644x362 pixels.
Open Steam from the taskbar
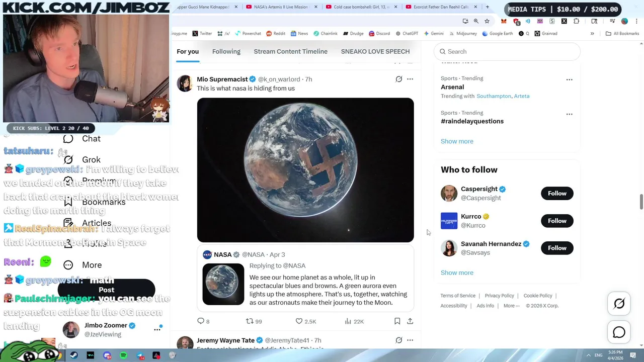click(x=74, y=355)
